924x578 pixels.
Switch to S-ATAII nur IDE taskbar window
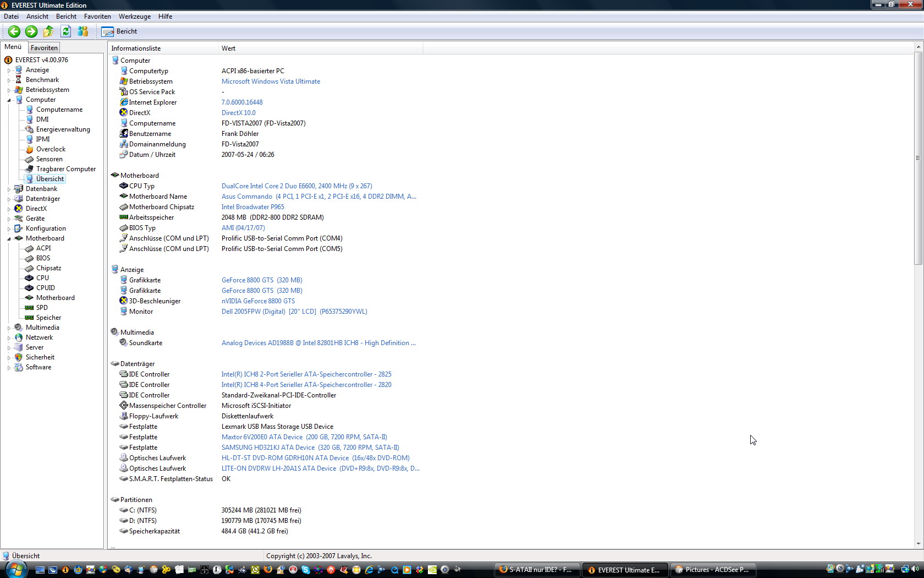coord(537,570)
